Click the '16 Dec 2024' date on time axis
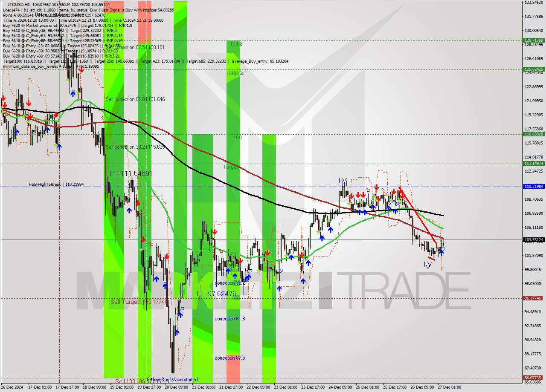The image size is (546, 392). pos(13,387)
